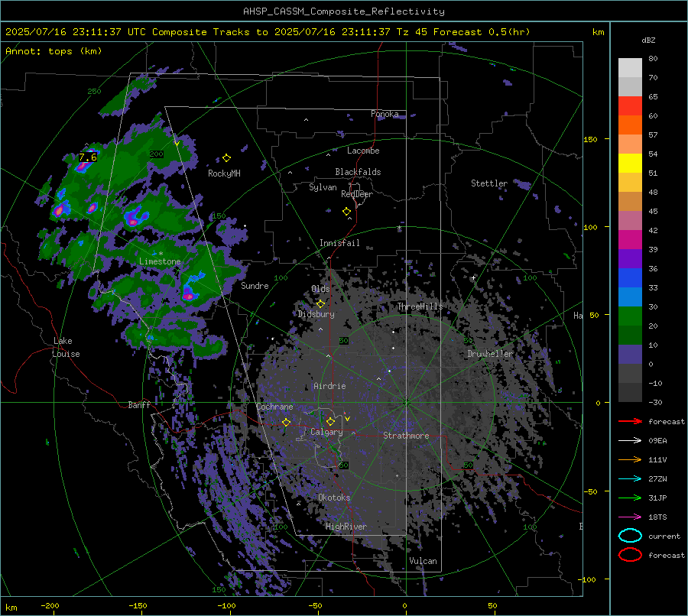
Task: Click the yellow 51-54 dBZ swatch
Action: tap(630, 164)
